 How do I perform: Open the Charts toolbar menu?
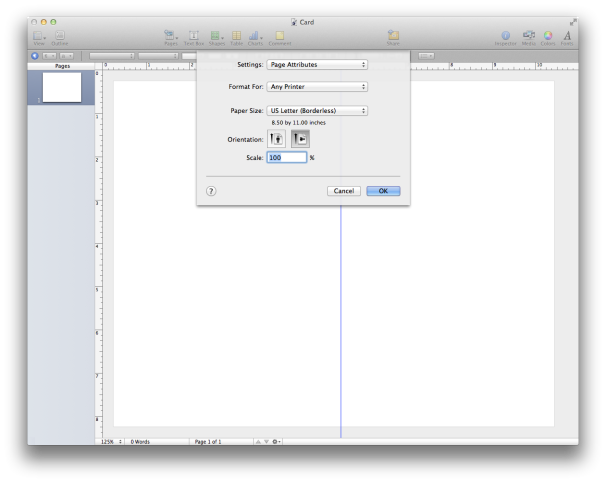[x=255, y=37]
